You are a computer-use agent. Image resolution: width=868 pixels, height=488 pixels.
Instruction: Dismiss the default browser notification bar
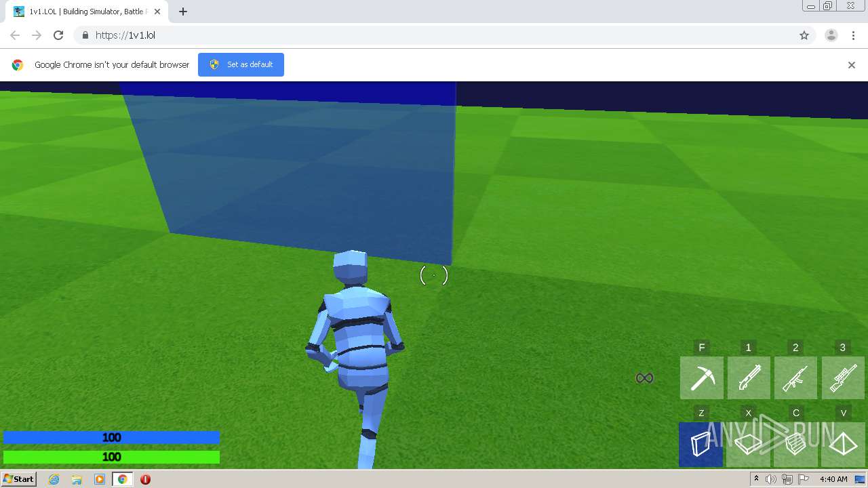[x=852, y=65]
